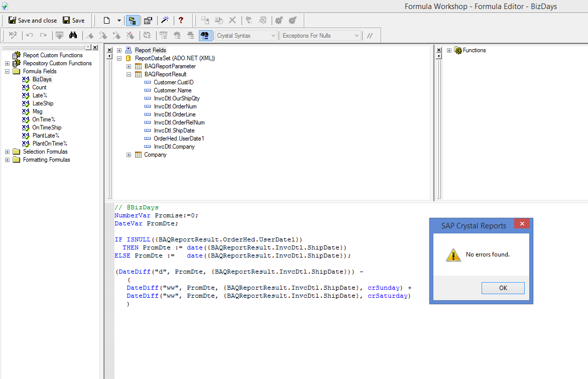Open the Crystal Syntax dropdown
The width and height of the screenshot is (588, 379).
pos(247,36)
